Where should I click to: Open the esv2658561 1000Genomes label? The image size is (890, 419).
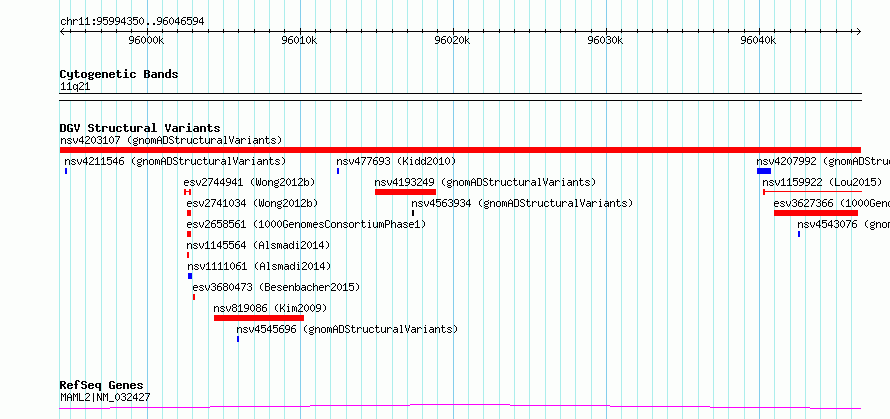pos(307,224)
